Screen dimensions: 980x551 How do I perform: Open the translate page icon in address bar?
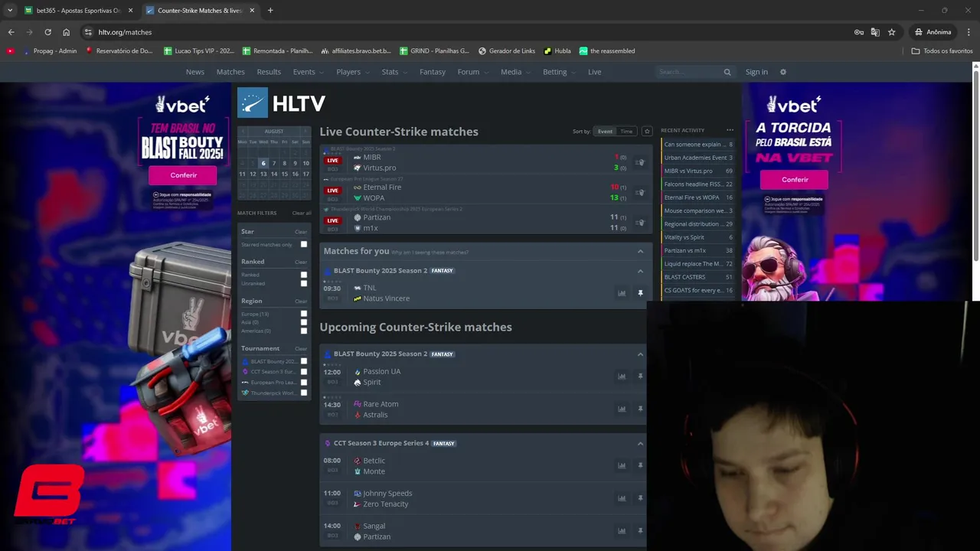[875, 32]
